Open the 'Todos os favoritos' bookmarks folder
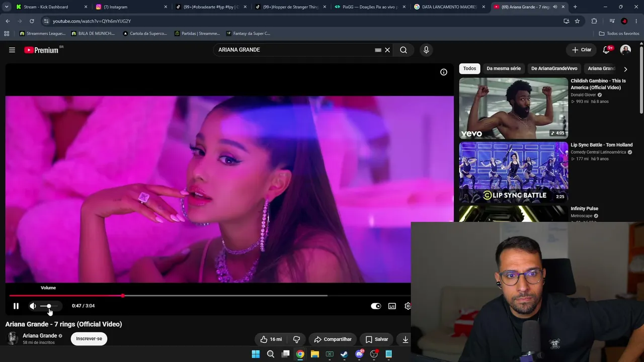 pos(619,34)
